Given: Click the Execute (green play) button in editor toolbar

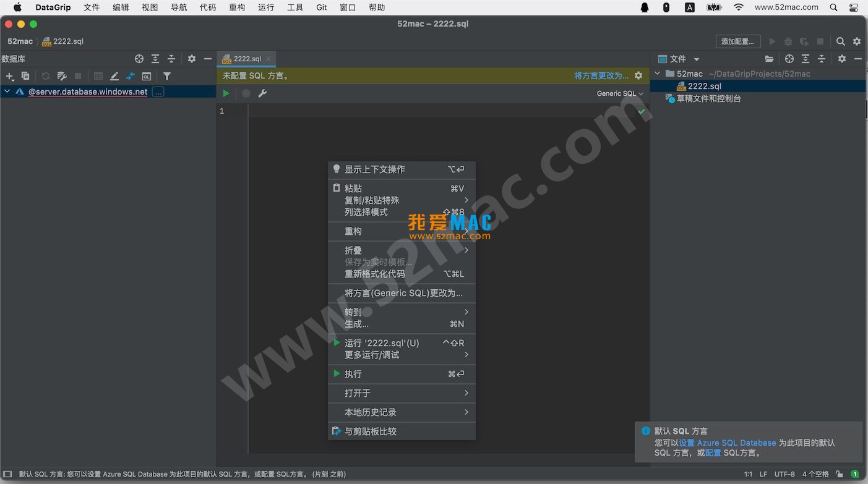Looking at the screenshot, I should tap(226, 93).
